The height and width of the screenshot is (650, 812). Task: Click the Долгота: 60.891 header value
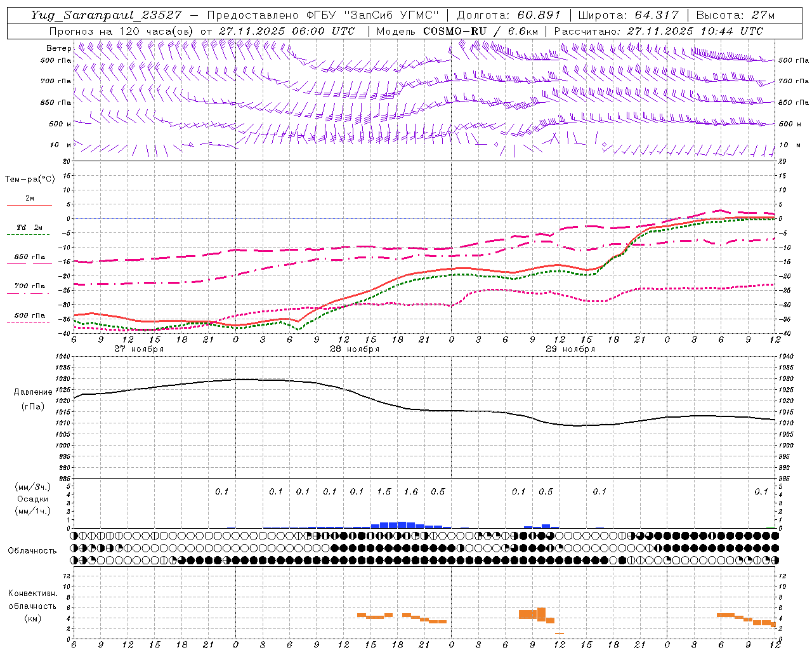click(509, 15)
